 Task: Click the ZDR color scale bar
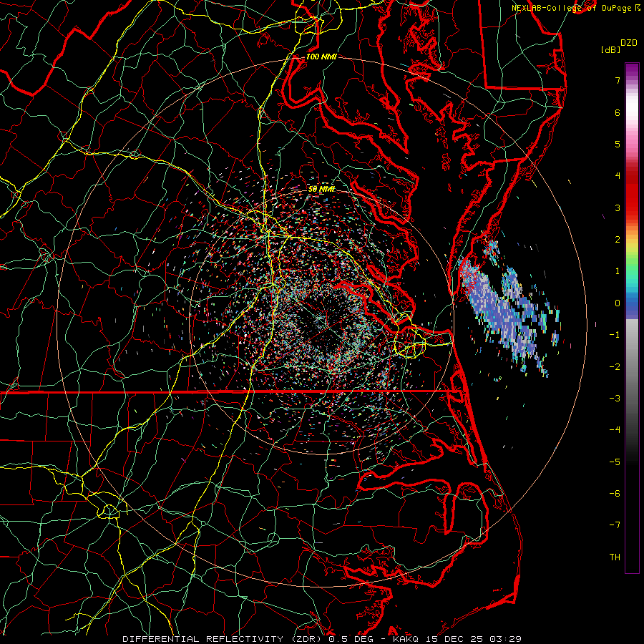(x=632, y=318)
